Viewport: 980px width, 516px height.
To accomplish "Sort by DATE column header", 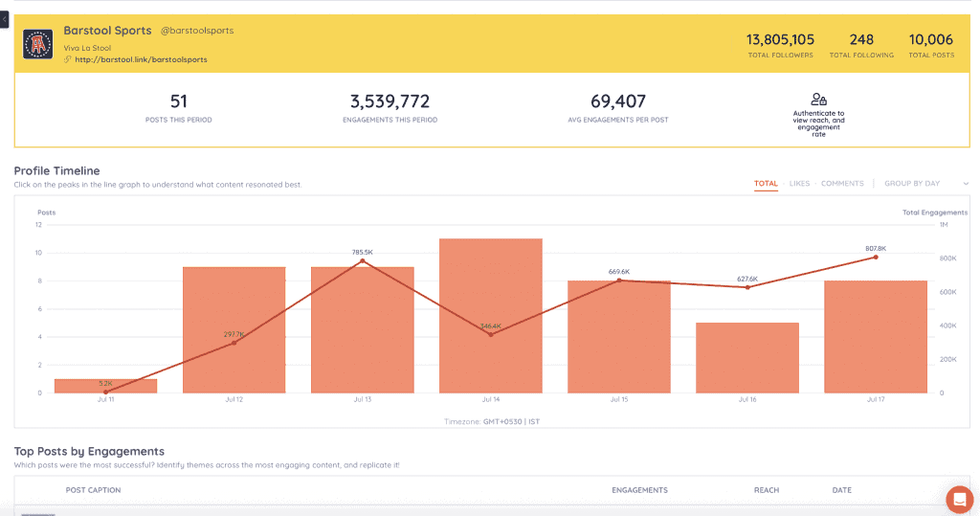I will (842, 490).
